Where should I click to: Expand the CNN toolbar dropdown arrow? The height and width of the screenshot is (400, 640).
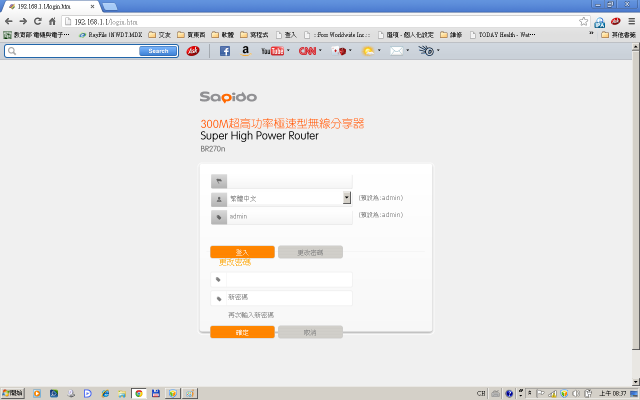320,50
